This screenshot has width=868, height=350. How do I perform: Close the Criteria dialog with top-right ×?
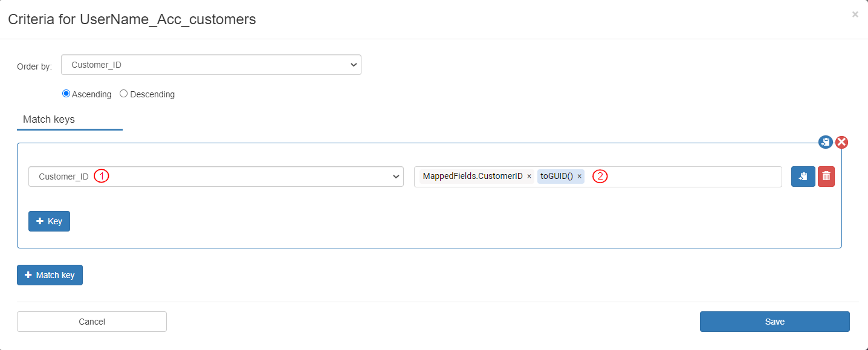click(x=855, y=15)
